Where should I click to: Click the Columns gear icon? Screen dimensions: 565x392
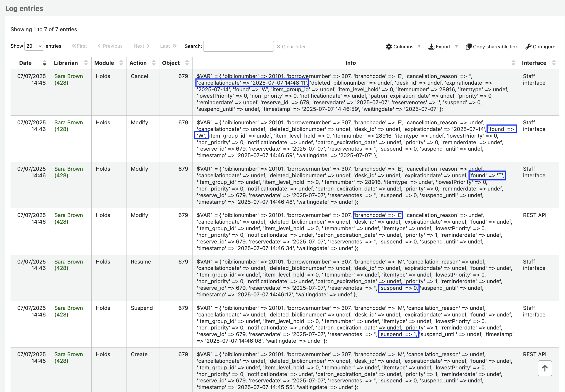click(x=388, y=46)
